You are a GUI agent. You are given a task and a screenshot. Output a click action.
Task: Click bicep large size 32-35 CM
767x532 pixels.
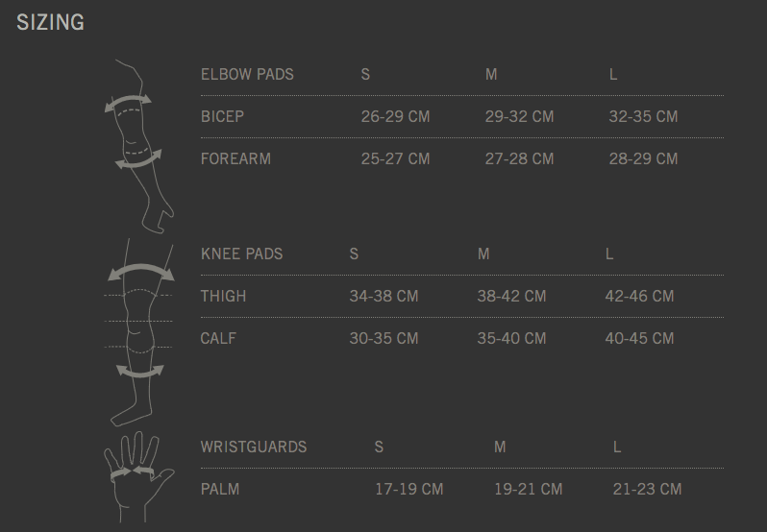coord(643,116)
